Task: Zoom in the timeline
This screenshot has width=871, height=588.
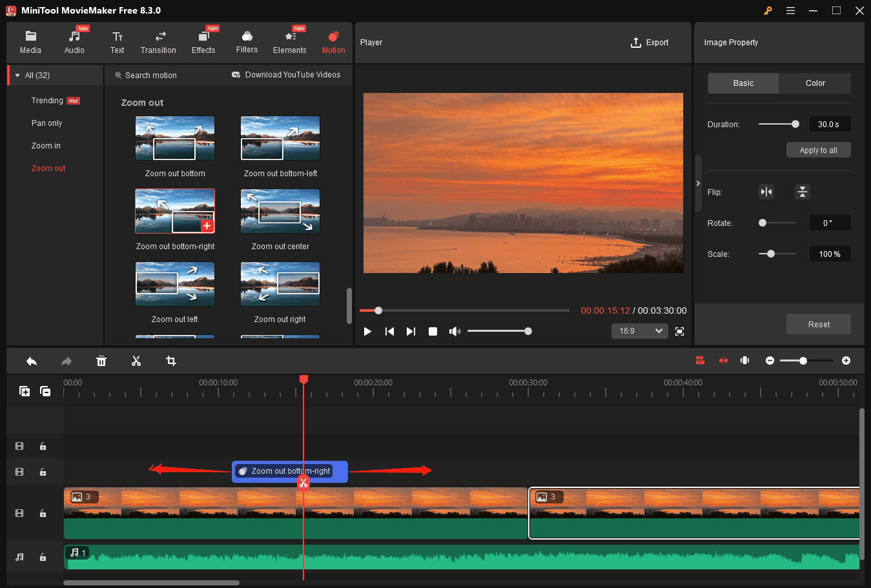Action: point(846,361)
